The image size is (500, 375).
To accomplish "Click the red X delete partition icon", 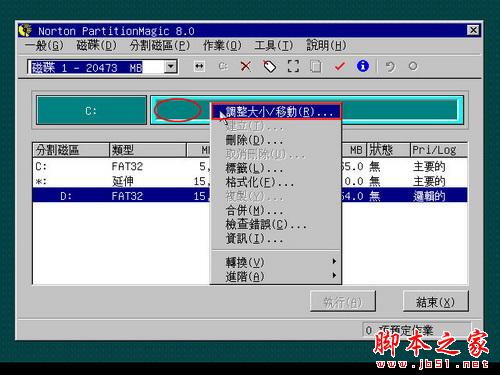I will 246,66.
